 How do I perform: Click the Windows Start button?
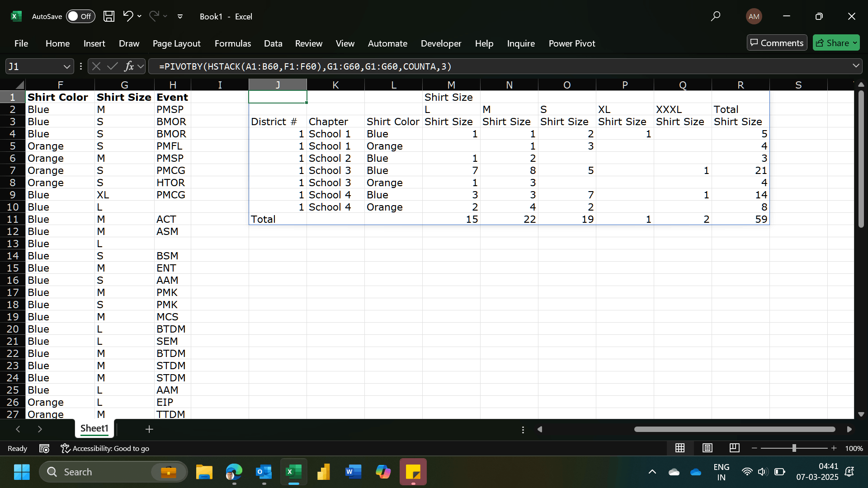22,472
